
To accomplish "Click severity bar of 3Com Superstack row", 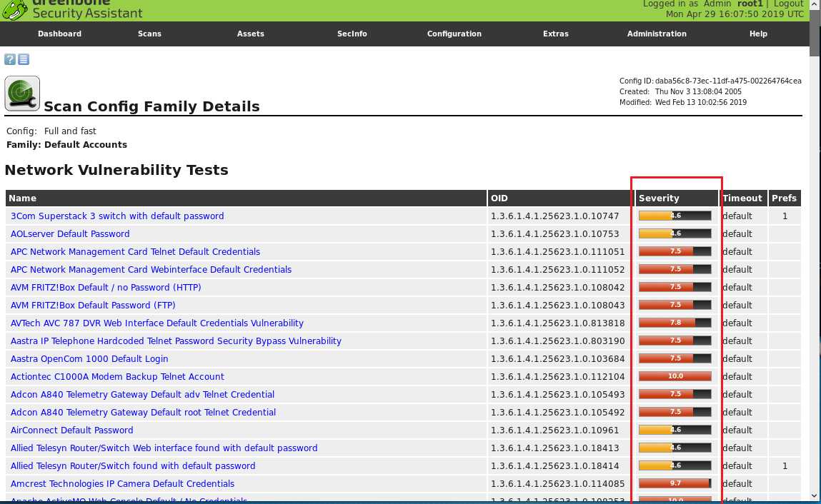I will pyautogui.click(x=675, y=216).
